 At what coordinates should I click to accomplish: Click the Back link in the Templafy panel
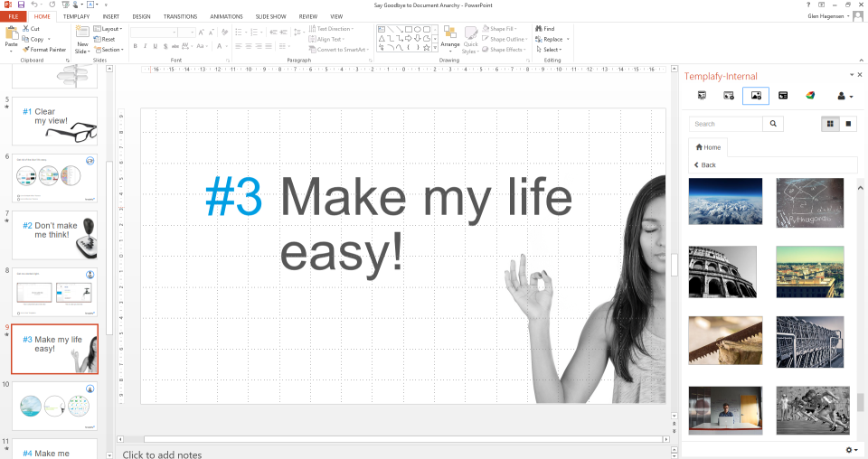(x=704, y=164)
